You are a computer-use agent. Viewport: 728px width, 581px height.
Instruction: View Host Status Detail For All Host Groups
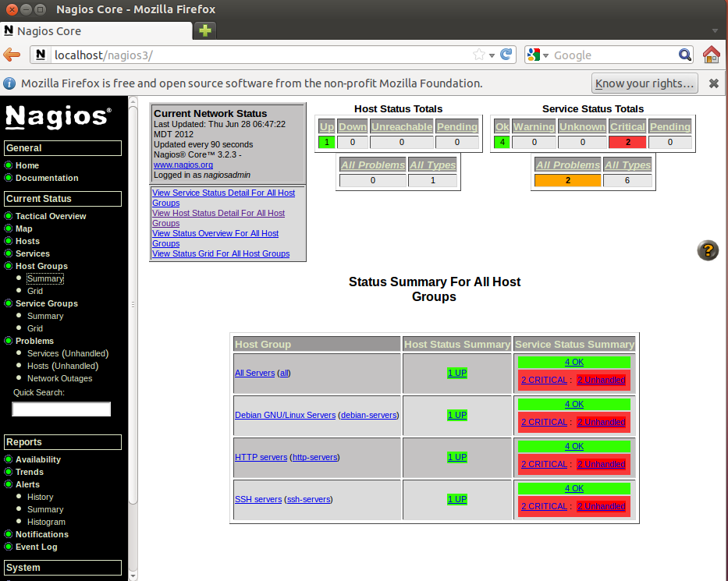pos(218,218)
